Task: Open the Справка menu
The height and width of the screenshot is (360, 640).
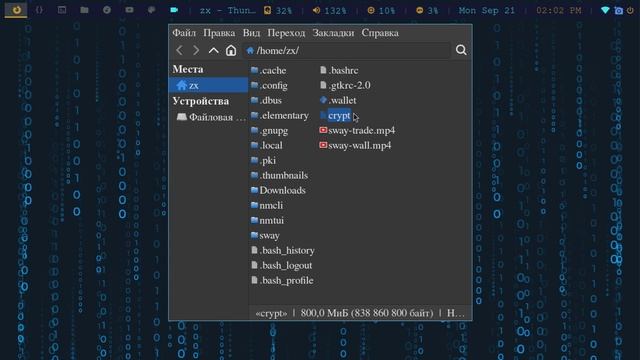Action: (380, 33)
